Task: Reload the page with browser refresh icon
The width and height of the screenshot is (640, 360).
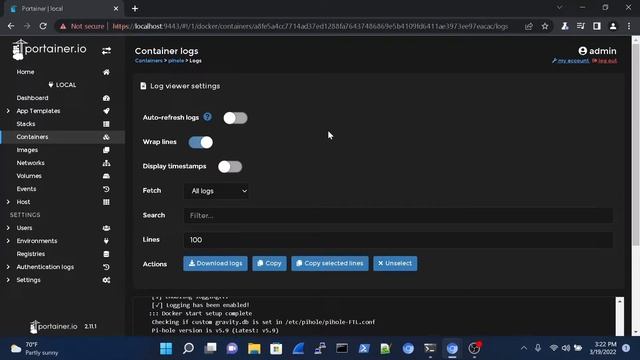Action: (x=43, y=26)
